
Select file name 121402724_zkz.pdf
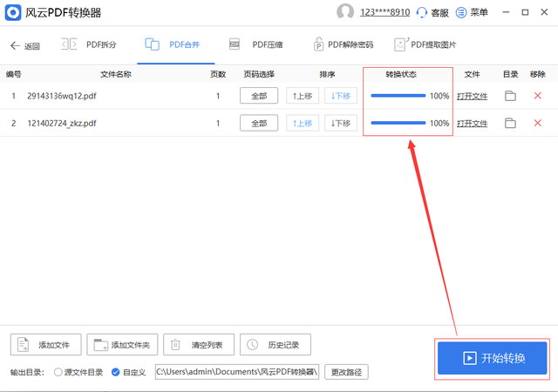[62, 123]
